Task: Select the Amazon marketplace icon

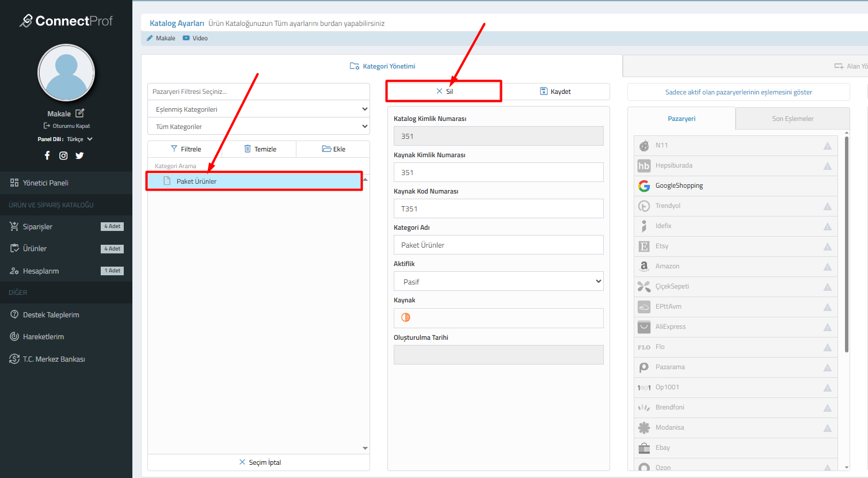Action: pyautogui.click(x=644, y=266)
